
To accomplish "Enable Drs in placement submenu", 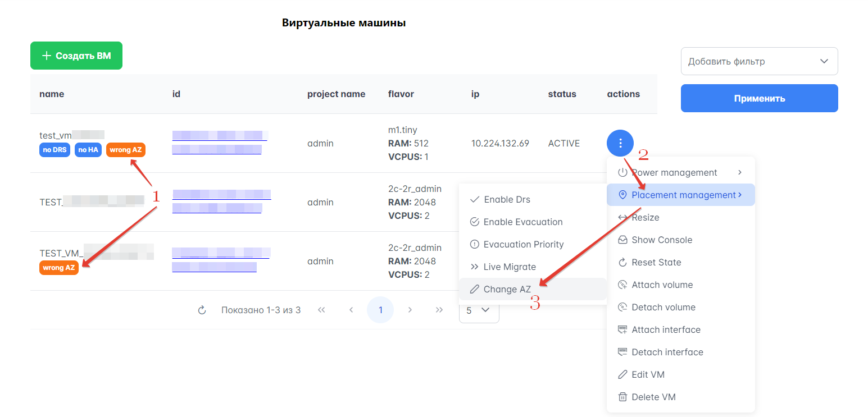I will point(507,199).
